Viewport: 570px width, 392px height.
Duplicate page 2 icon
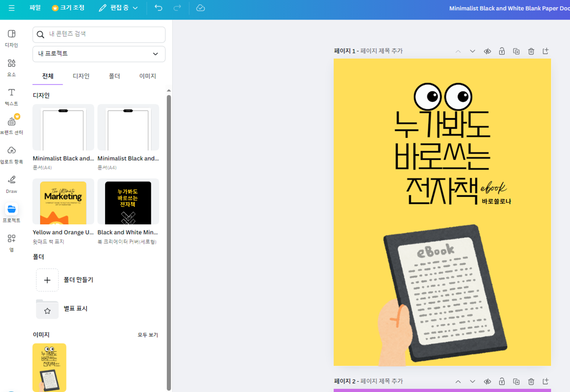tap(516, 382)
